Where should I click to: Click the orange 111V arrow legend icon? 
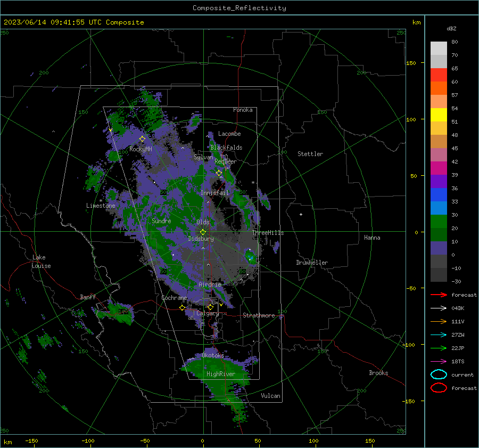439,321
